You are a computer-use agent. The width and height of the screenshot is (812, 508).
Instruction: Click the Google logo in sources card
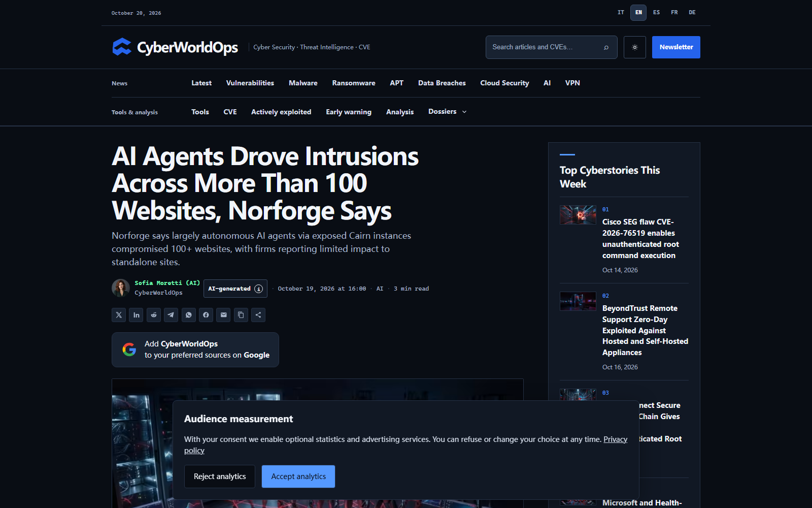(x=129, y=350)
